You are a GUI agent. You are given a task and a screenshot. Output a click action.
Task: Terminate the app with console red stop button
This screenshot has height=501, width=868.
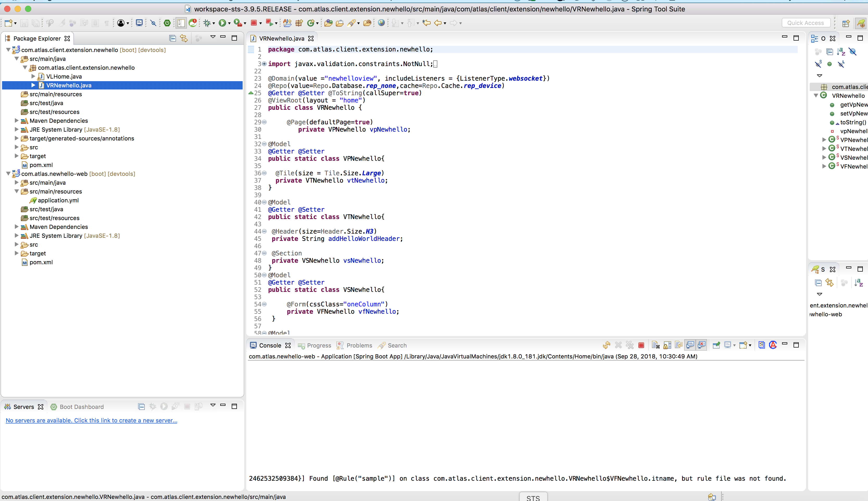(x=641, y=345)
